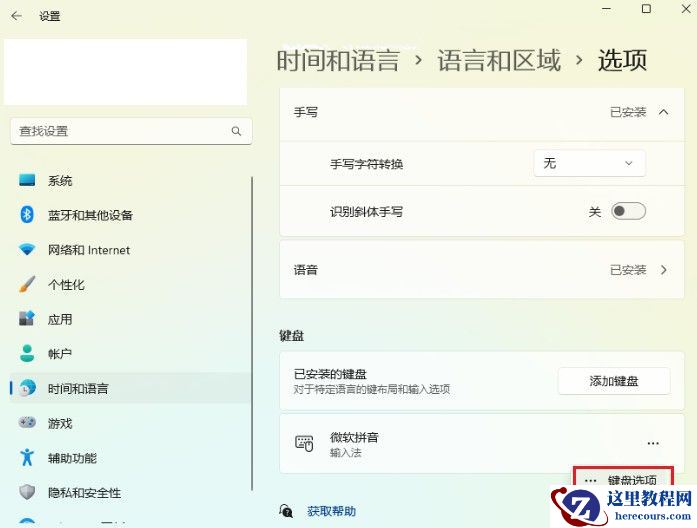Open 隐私和安全性 settings category

click(130, 492)
